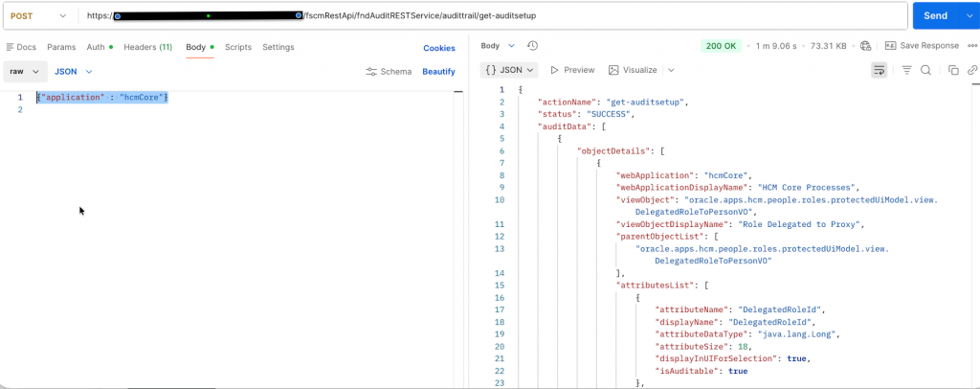This screenshot has height=389, width=980.
Task: Expand the raw body type dropdown
Action: point(26,72)
